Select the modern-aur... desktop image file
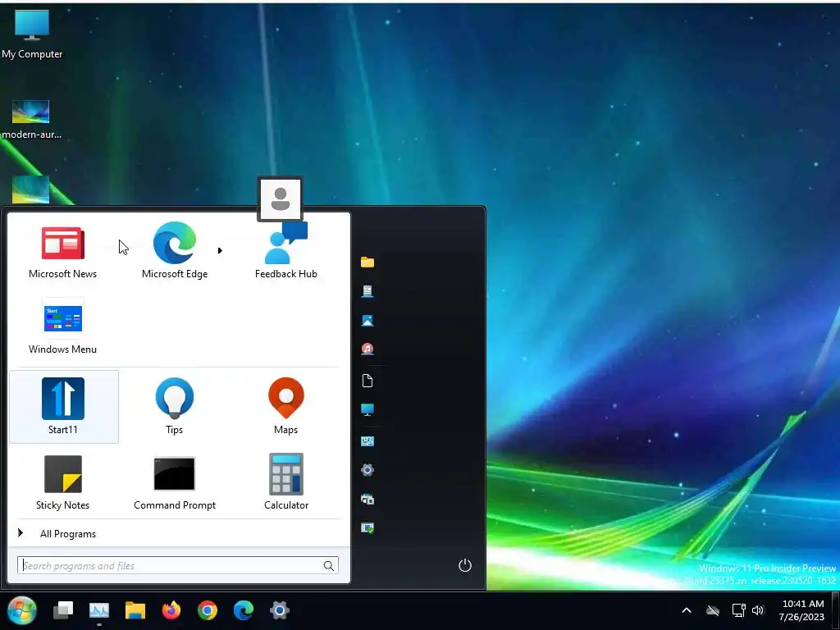This screenshot has width=840, height=630. click(x=32, y=120)
